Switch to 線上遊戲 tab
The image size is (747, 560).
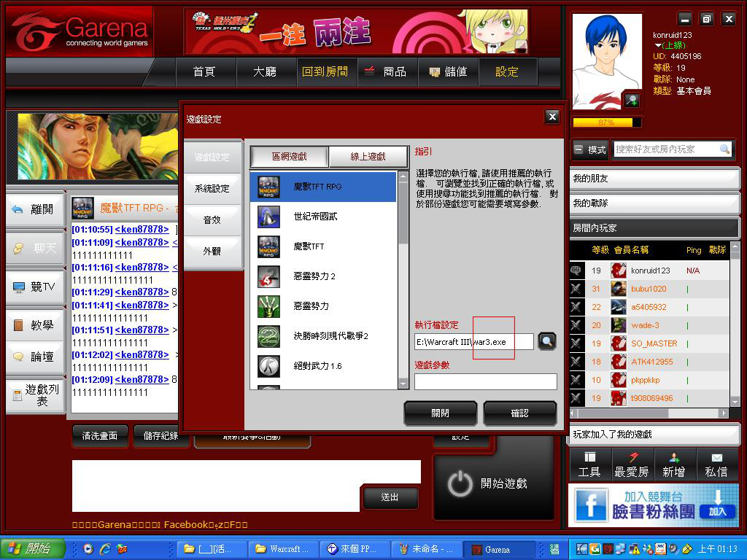(368, 157)
